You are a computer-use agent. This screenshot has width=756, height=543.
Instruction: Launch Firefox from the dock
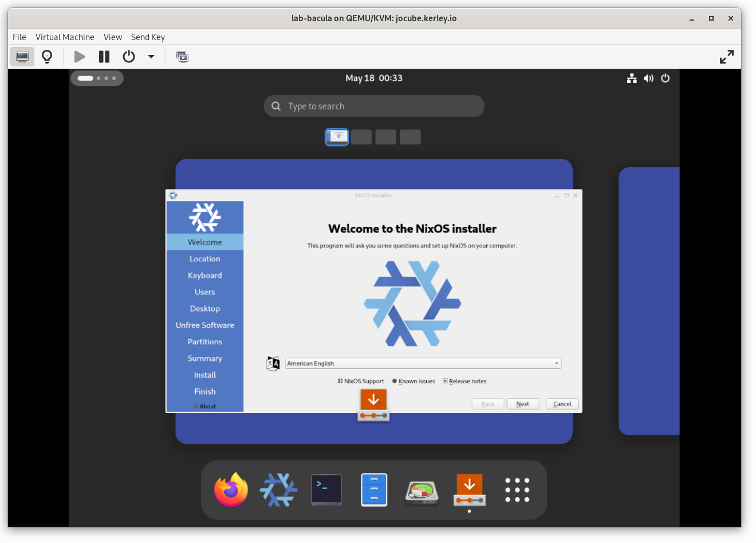[231, 490]
